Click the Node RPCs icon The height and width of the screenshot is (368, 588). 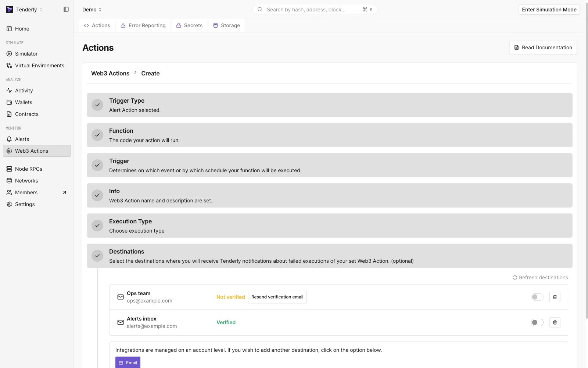tap(9, 169)
